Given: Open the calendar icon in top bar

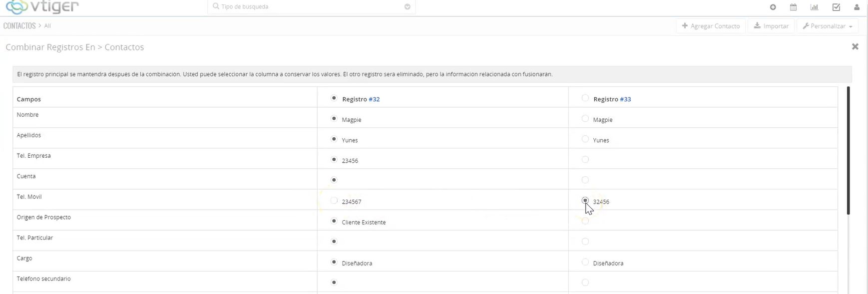Looking at the screenshot, I should [793, 7].
